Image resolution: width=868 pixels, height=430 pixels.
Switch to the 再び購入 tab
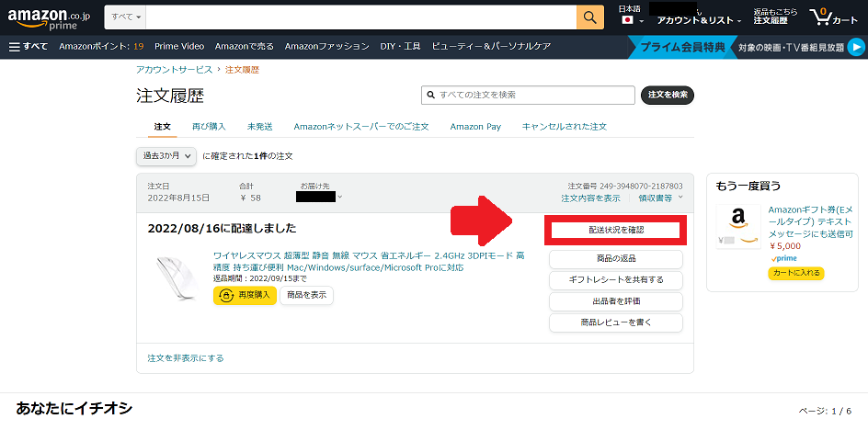[209, 127]
